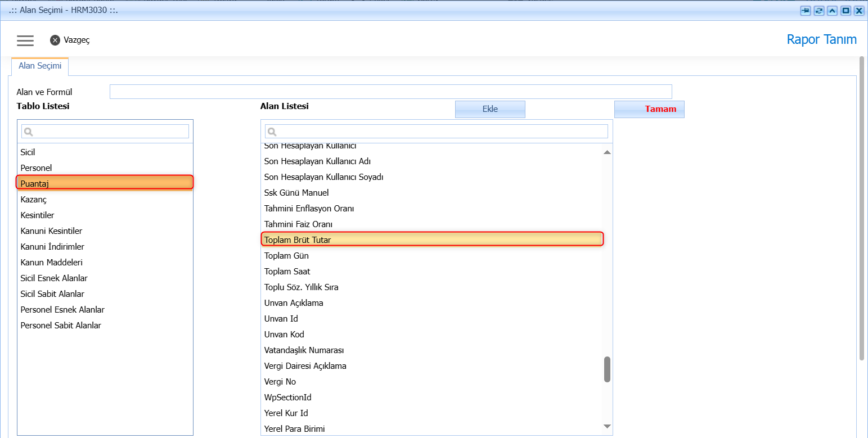
Task: Select the Puantaj table
Action: point(105,182)
